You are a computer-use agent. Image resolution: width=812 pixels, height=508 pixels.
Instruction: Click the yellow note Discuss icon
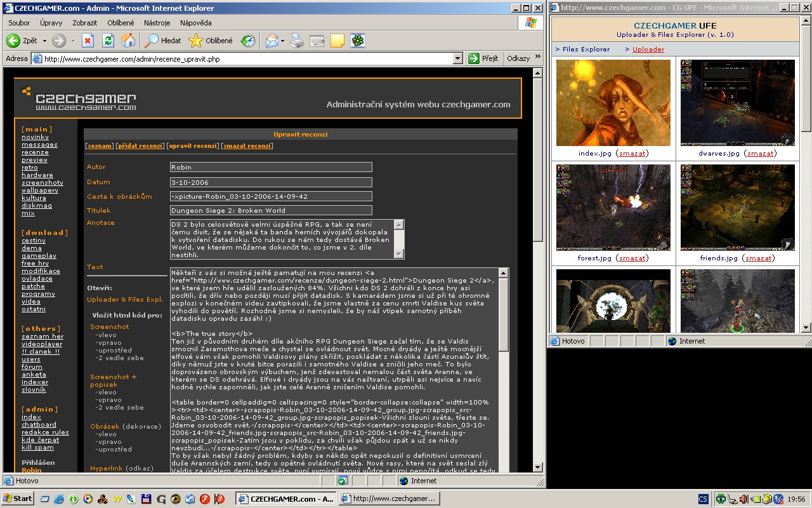pyautogui.click(x=337, y=41)
